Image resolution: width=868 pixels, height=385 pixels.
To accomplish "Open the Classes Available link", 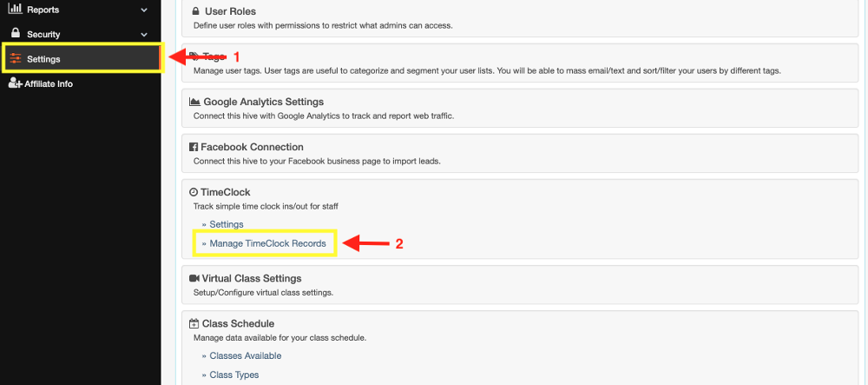I will [245, 355].
